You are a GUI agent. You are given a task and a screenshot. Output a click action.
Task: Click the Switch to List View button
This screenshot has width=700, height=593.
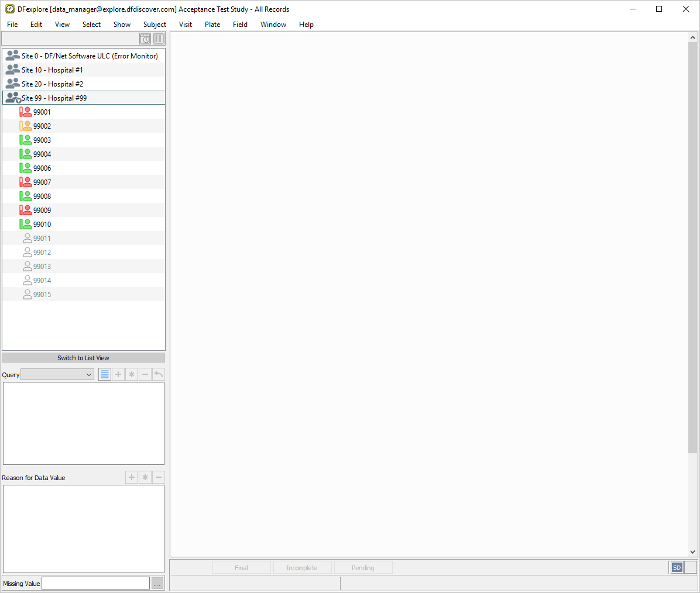(x=84, y=358)
